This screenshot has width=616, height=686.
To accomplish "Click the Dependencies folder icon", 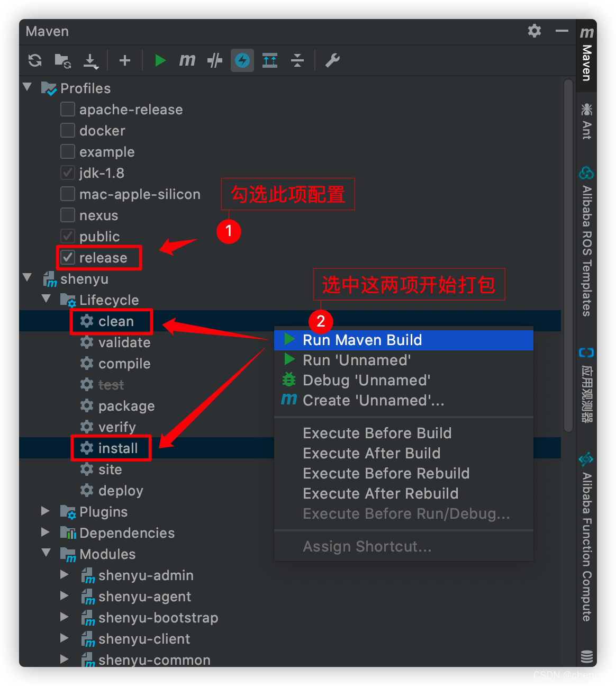I will pos(68,533).
